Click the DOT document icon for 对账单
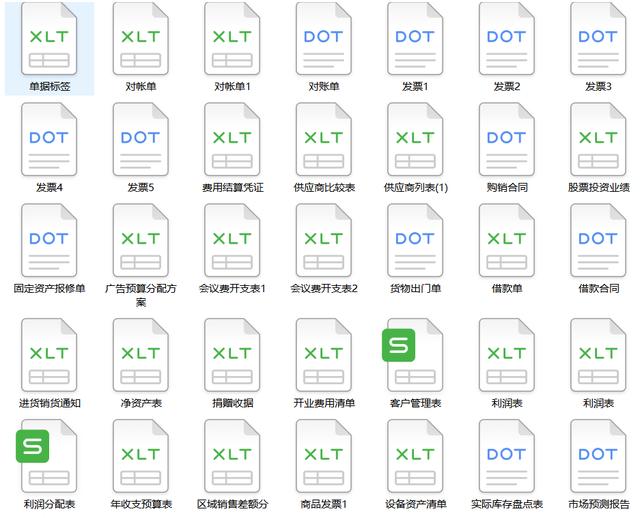Screen dimensions: 640x518 tap(323, 39)
